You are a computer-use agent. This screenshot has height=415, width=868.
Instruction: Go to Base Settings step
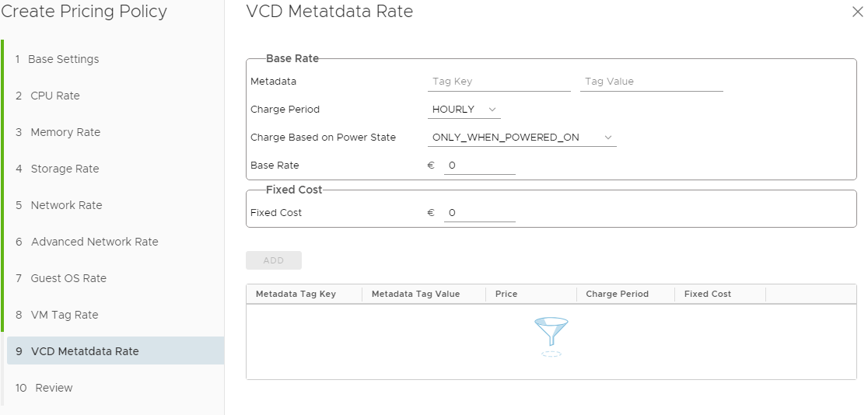(63, 59)
